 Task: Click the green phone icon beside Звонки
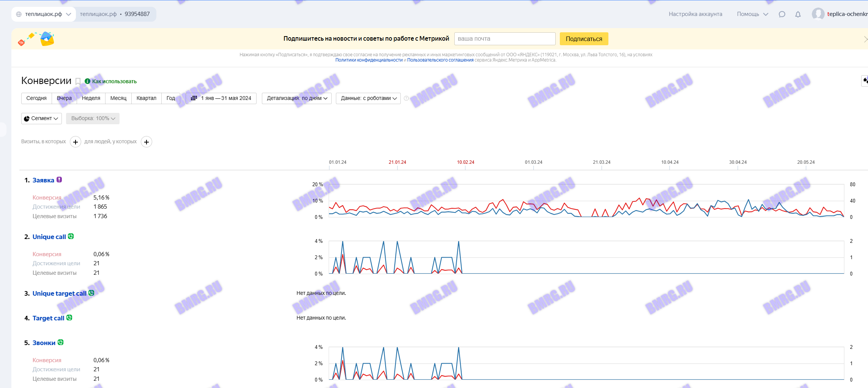60,342
